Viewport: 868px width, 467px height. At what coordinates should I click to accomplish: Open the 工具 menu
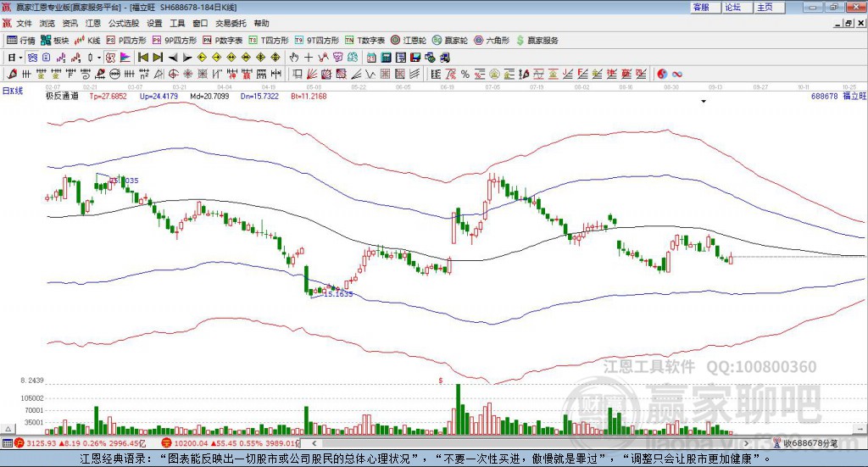[x=177, y=23]
